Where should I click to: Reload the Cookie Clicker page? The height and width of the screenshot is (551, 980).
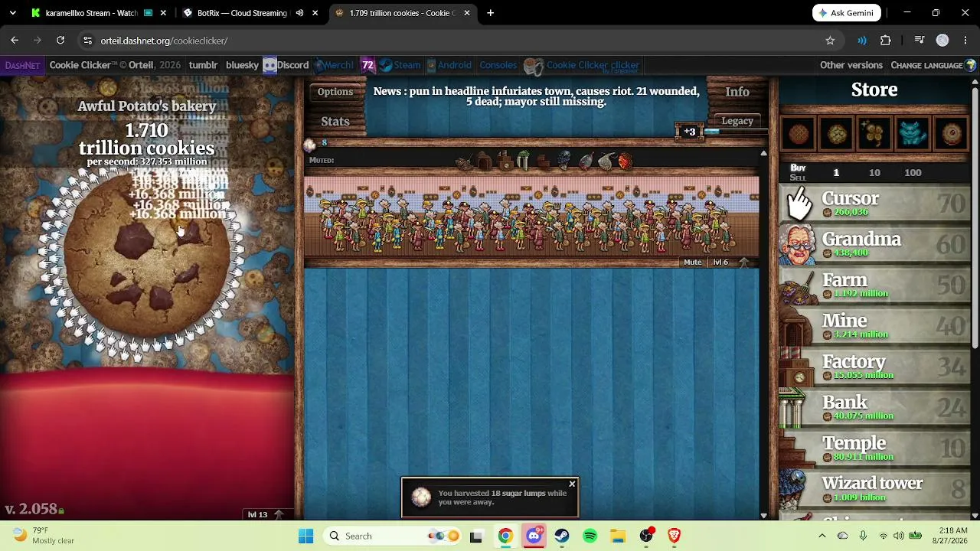click(x=60, y=41)
